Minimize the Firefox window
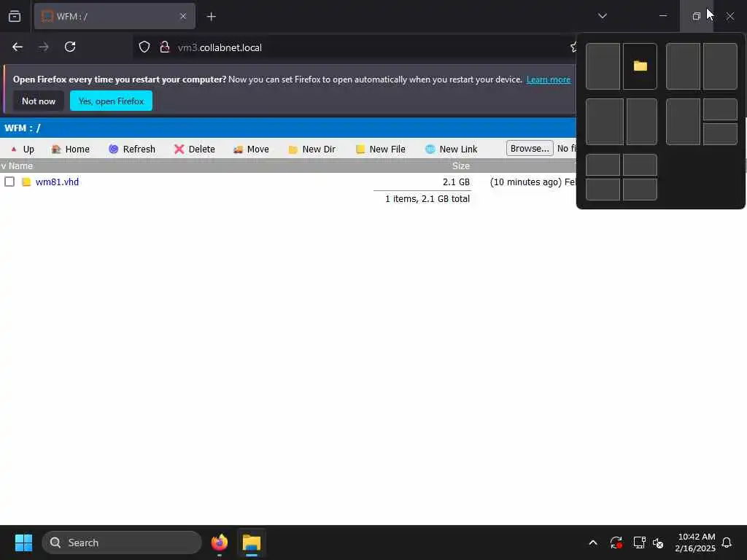This screenshot has height=560, width=747. point(662,16)
